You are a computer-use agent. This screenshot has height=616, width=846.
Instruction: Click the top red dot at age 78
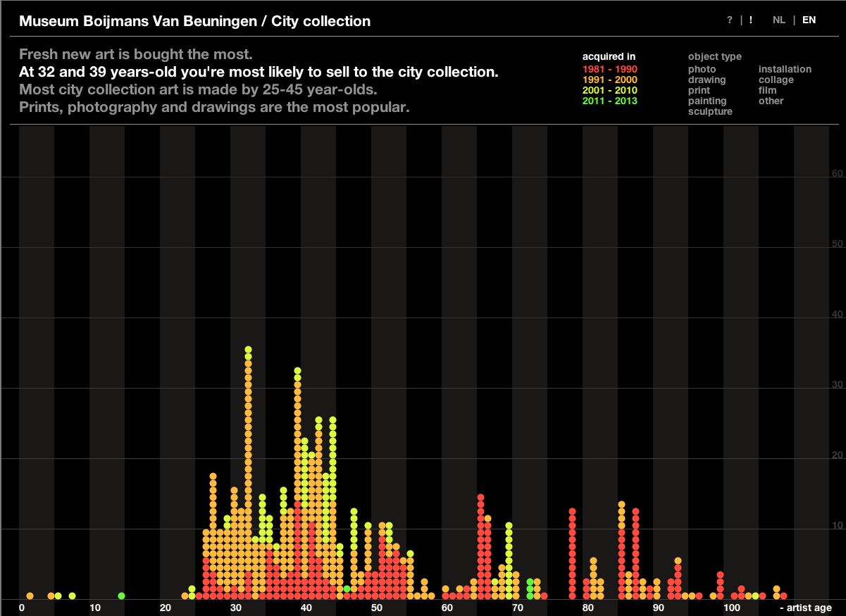[x=572, y=511]
